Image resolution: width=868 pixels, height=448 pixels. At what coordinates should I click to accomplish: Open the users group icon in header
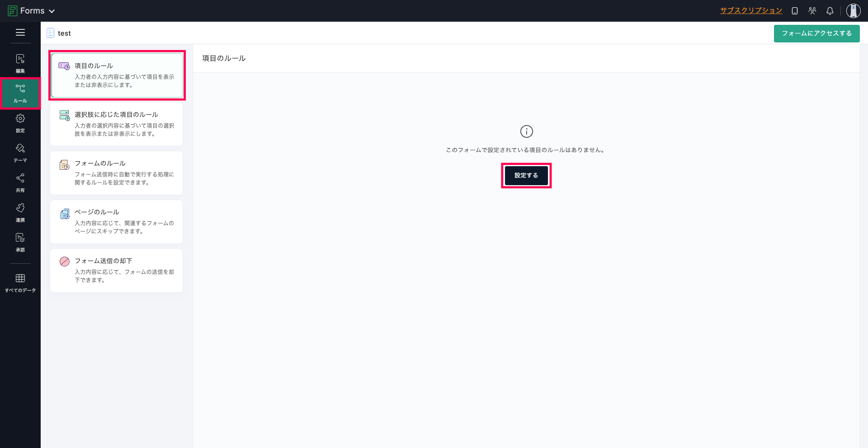pos(812,11)
